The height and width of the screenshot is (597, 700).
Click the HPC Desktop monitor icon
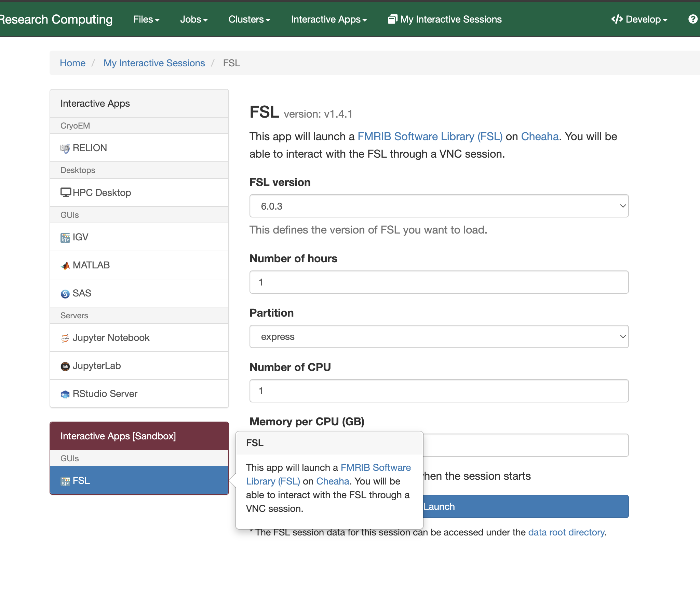[65, 193]
